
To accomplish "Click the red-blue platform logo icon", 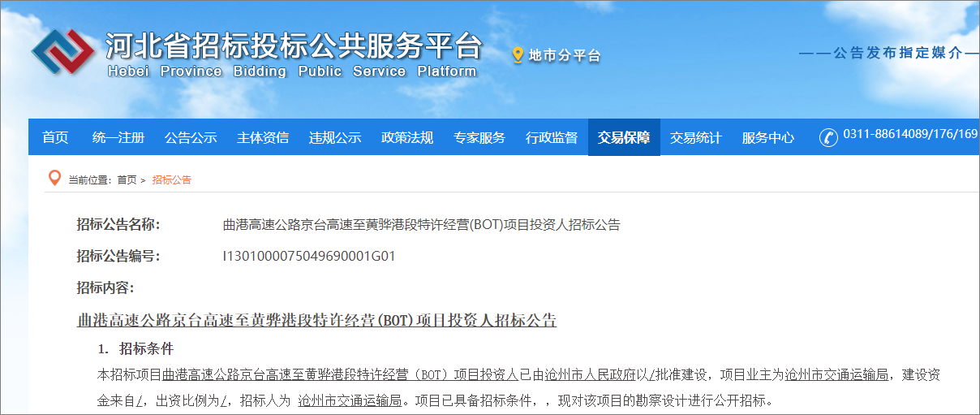I will click(63, 52).
